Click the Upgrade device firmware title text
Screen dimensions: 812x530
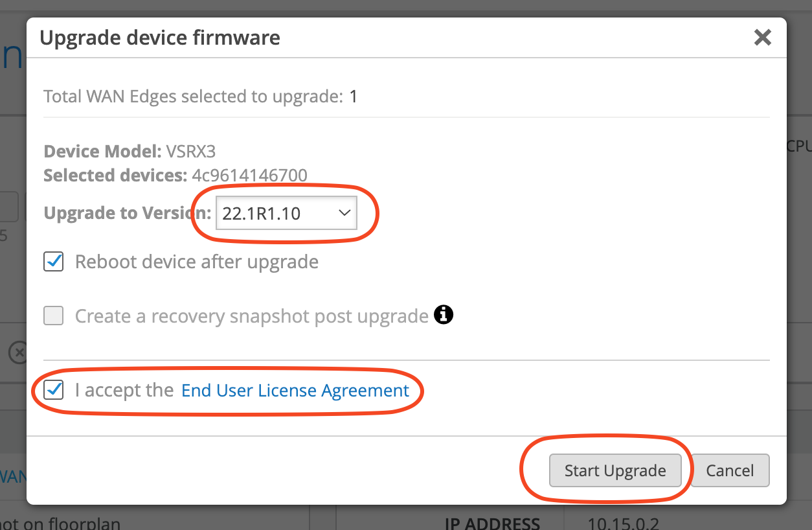pos(160,38)
